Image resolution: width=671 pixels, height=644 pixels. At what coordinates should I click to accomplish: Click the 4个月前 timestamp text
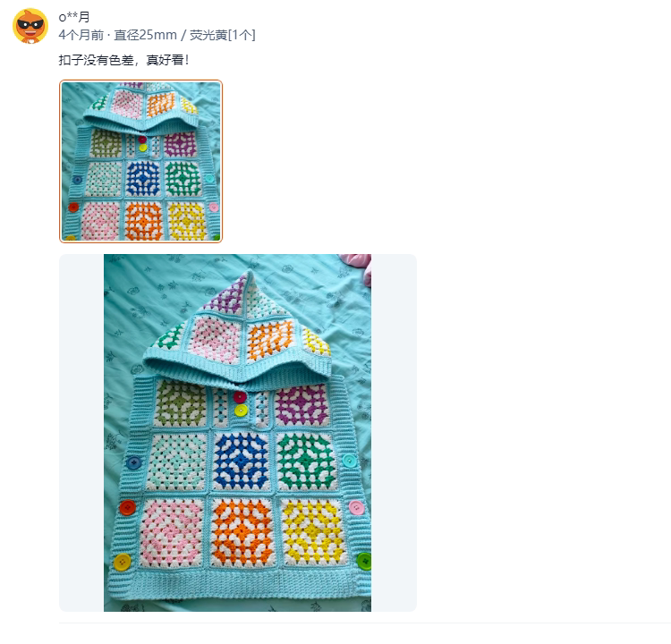pos(81,35)
